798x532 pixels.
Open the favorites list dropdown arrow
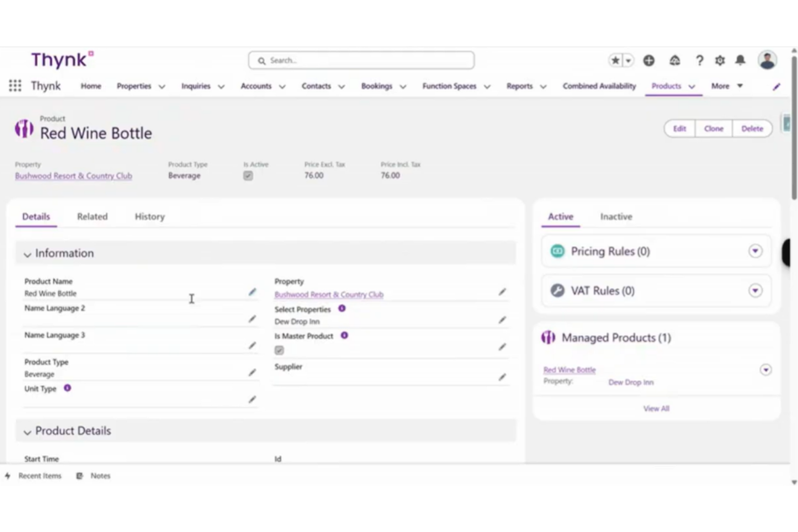click(628, 60)
